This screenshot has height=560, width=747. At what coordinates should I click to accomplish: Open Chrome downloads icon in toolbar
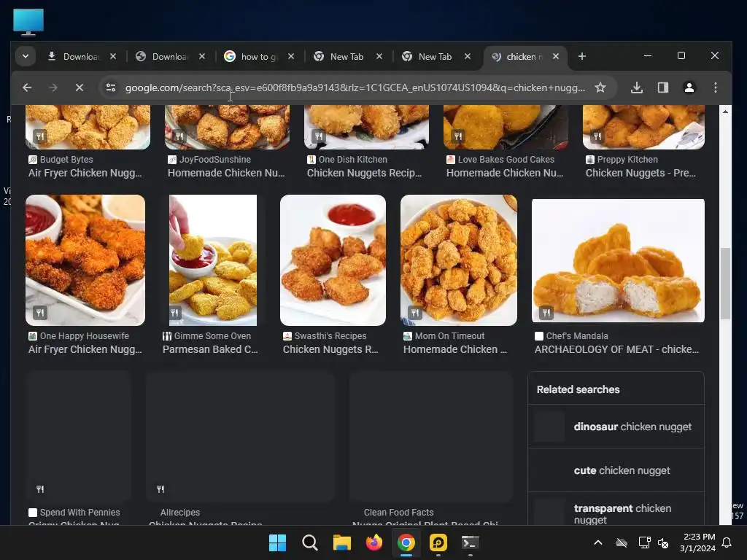click(x=636, y=87)
